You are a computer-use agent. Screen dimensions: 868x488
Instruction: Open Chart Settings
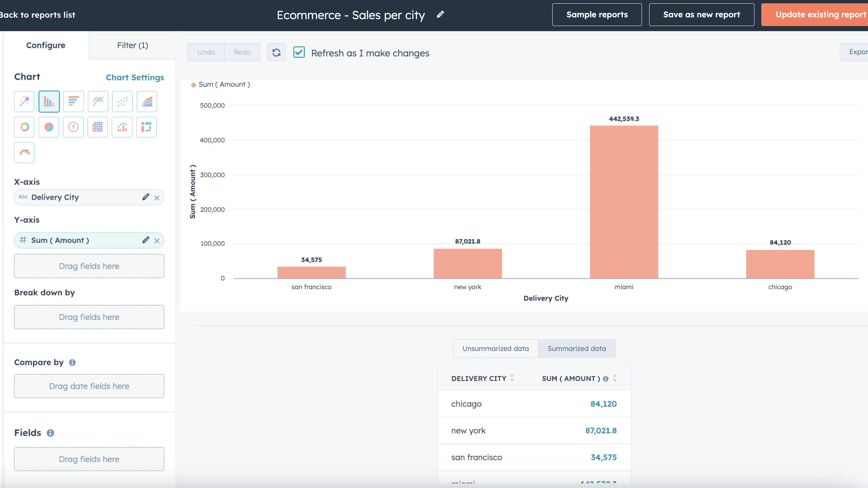tap(135, 77)
